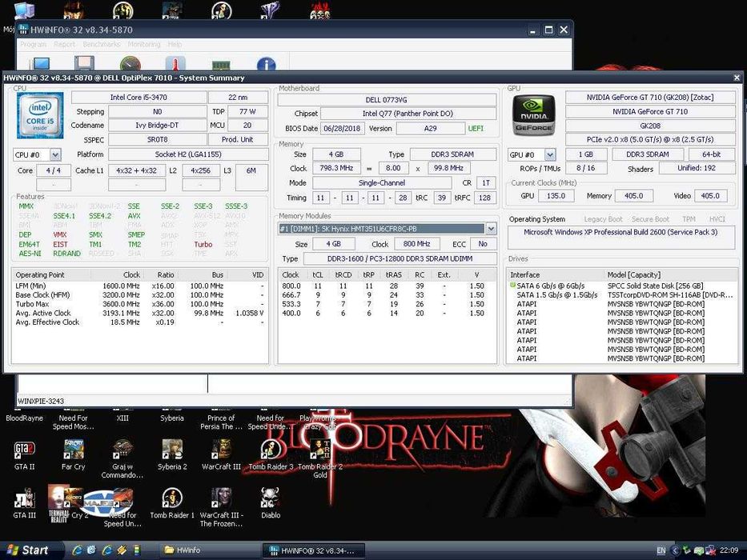Open the Report menu
Image resolution: width=747 pixels, height=560 pixels.
tap(64, 44)
